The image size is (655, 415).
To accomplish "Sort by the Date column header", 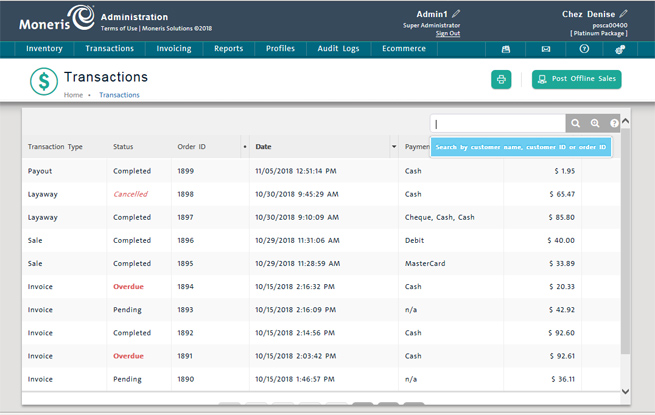I will pyautogui.click(x=263, y=147).
